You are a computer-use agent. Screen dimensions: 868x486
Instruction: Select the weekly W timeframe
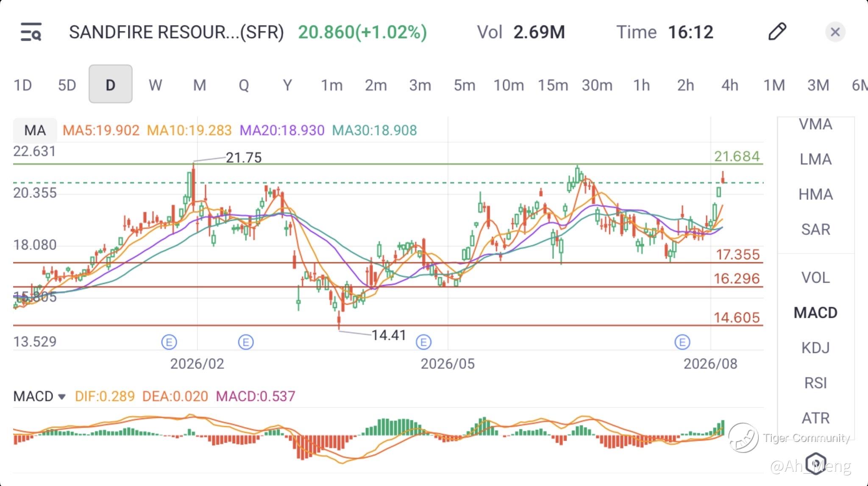155,85
